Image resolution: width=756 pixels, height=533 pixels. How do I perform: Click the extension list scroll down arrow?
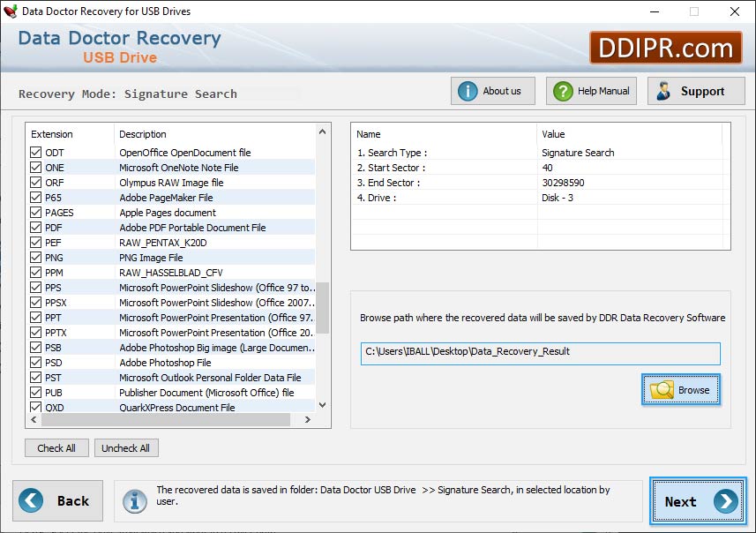click(x=323, y=405)
